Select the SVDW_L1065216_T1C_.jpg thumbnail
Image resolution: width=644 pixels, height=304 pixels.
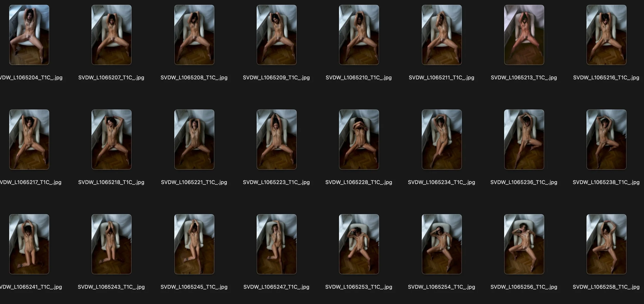[x=606, y=35]
